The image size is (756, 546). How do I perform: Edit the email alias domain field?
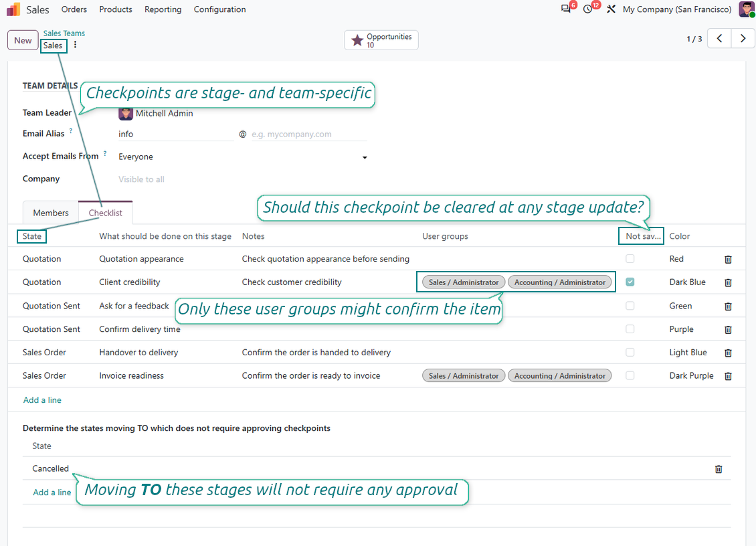pos(309,134)
